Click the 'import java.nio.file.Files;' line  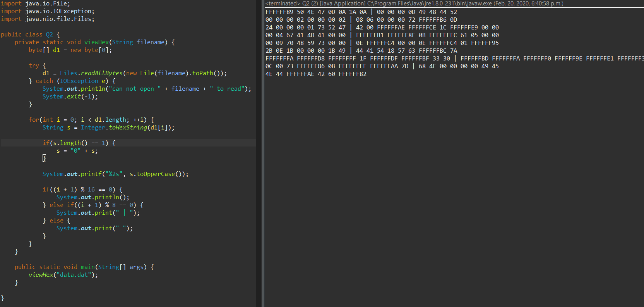(x=48, y=19)
